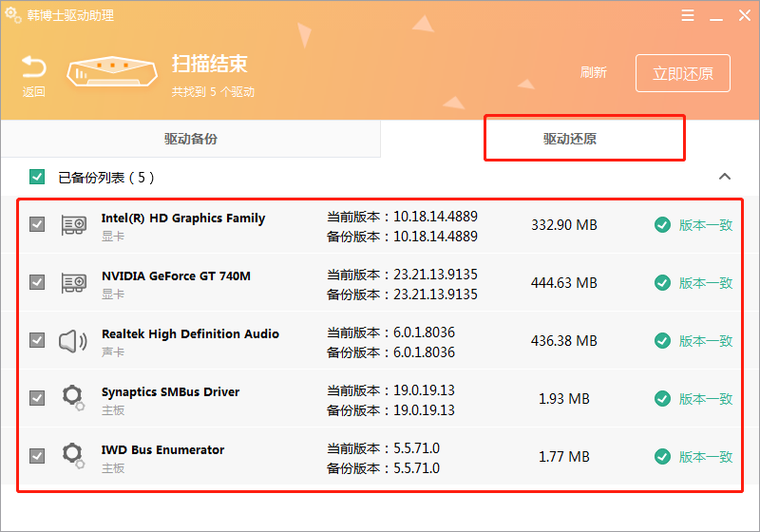Click the Realtek audio speaker icon
Viewport: 760px width, 532px height.
pyautogui.click(x=73, y=341)
